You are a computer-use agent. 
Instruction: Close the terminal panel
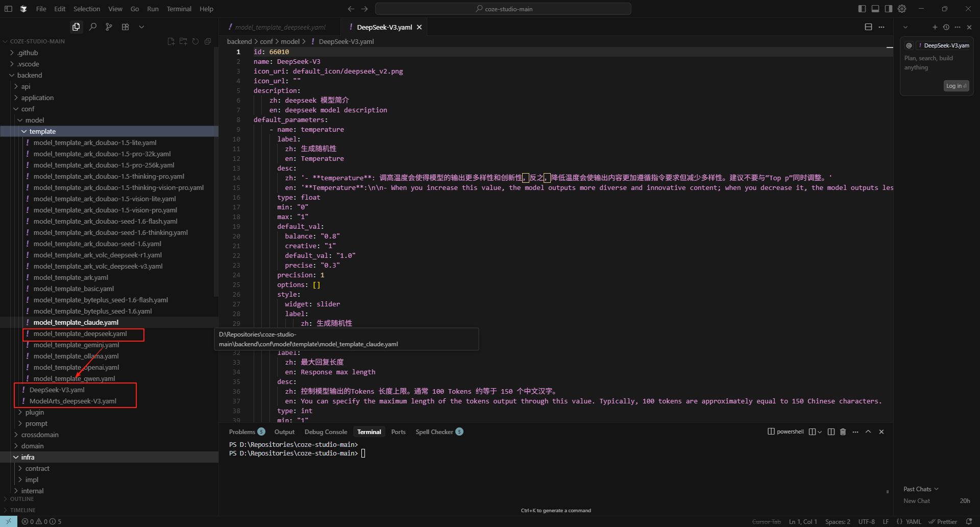(x=881, y=432)
